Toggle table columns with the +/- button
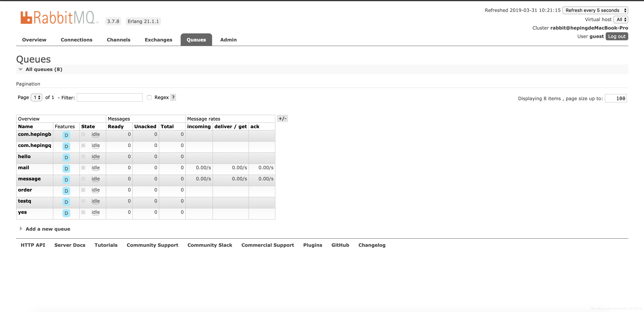Image resolution: width=644 pixels, height=312 pixels. tap(282, 119)
